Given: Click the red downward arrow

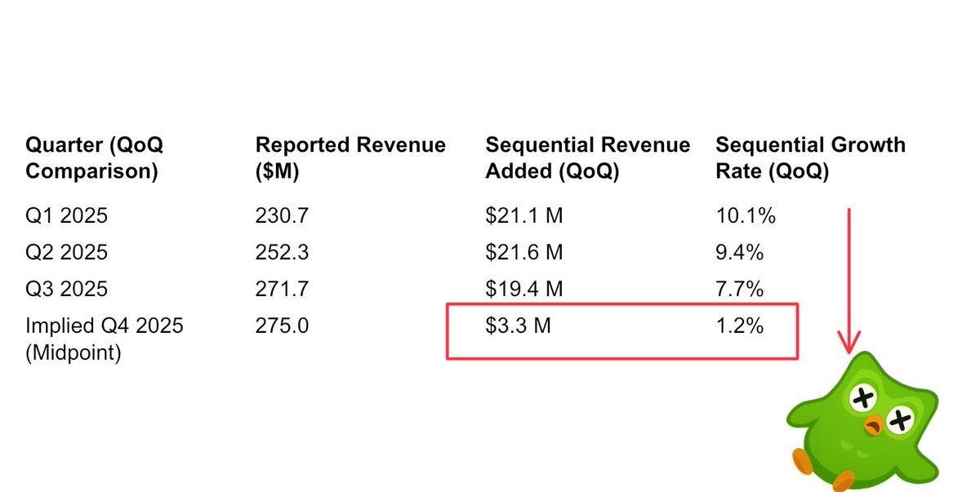Looking at the screenshot, I should [849, 277].
